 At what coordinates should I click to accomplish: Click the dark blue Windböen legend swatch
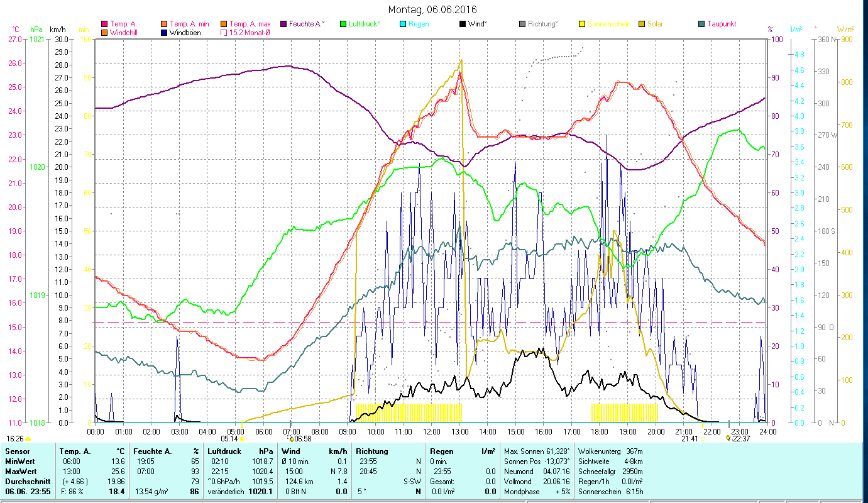[165, 33]
